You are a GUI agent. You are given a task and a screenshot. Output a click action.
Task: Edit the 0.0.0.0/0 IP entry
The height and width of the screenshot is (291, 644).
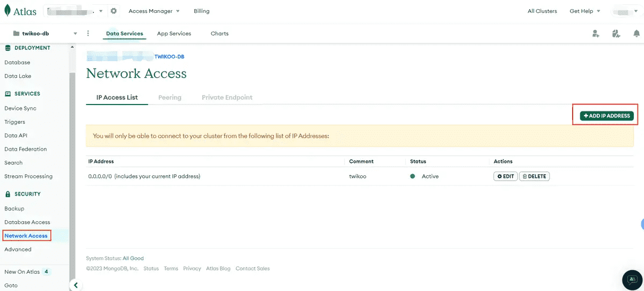point(505,176)
